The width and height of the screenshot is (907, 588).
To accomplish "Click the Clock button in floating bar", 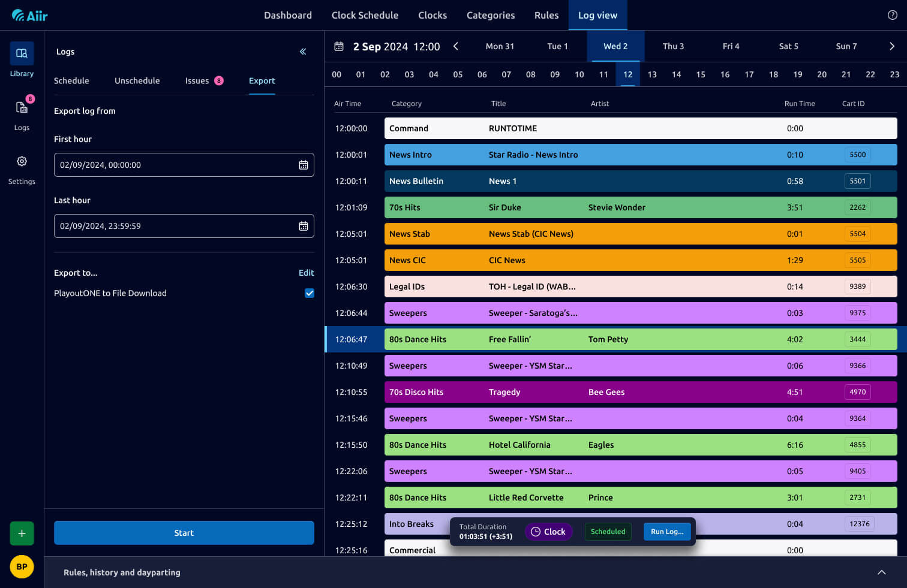I will pos(548,532).
